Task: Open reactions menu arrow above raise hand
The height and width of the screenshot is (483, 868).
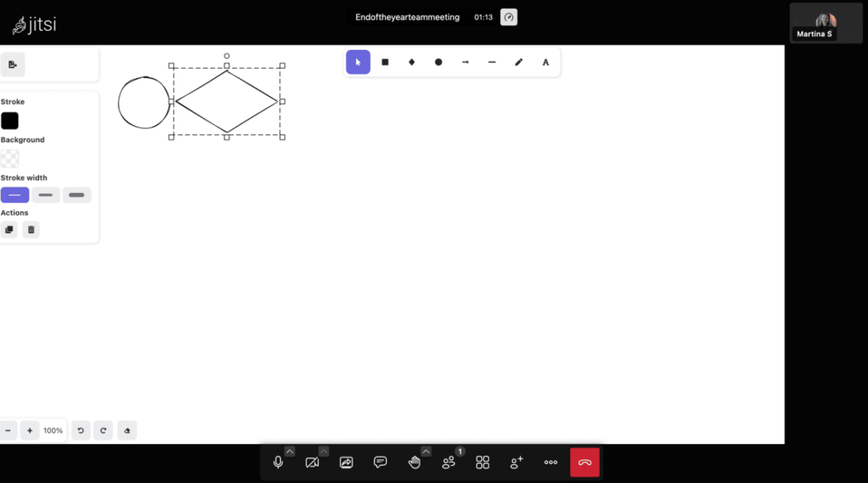Action: [426, 451]
